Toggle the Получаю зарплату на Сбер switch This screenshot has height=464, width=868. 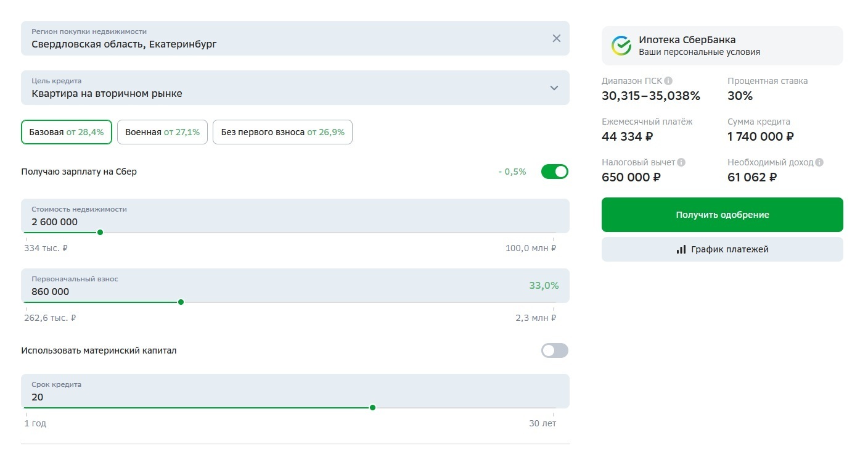pos(555,172)
